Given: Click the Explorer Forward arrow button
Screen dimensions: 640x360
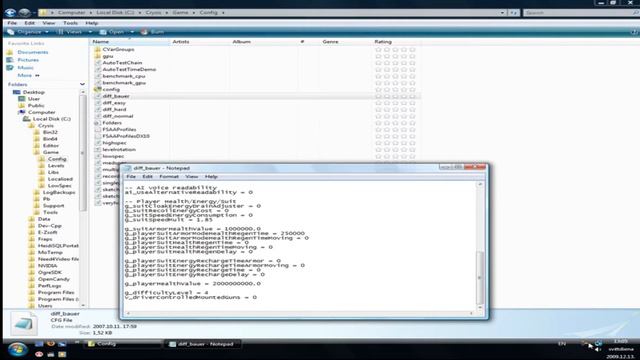Looking at the screenshot, I should [x=25, y=13].
